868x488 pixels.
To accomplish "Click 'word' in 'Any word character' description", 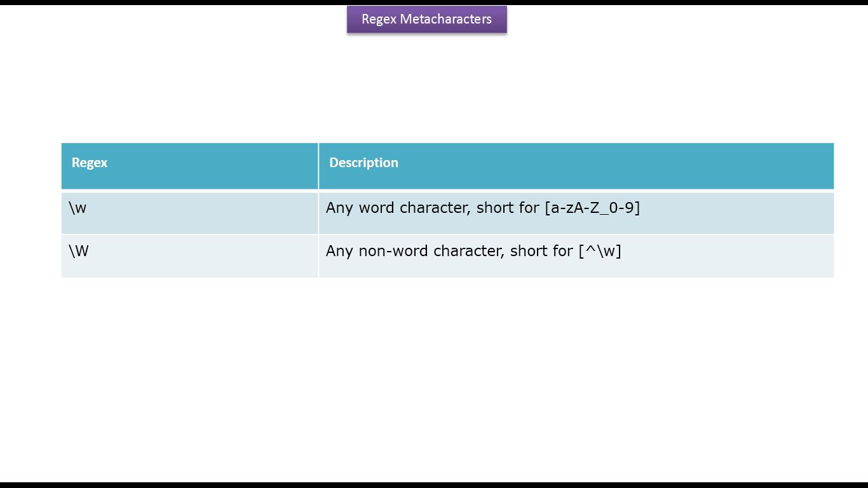I will [377, 208].
